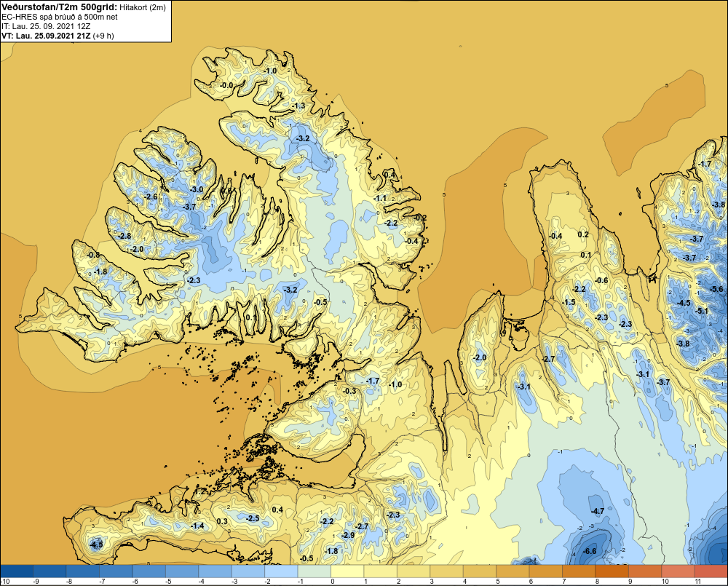Screen dimensions: 728x586
Task: Click the '-1.4' temperature value
Action: (197, 526)
